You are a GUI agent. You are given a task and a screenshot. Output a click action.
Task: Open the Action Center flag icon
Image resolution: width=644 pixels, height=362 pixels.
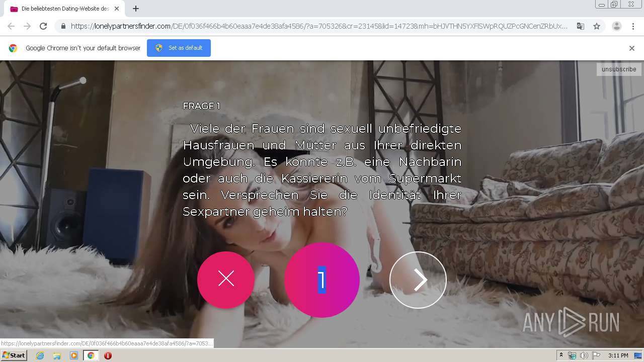tap(596, 355)
